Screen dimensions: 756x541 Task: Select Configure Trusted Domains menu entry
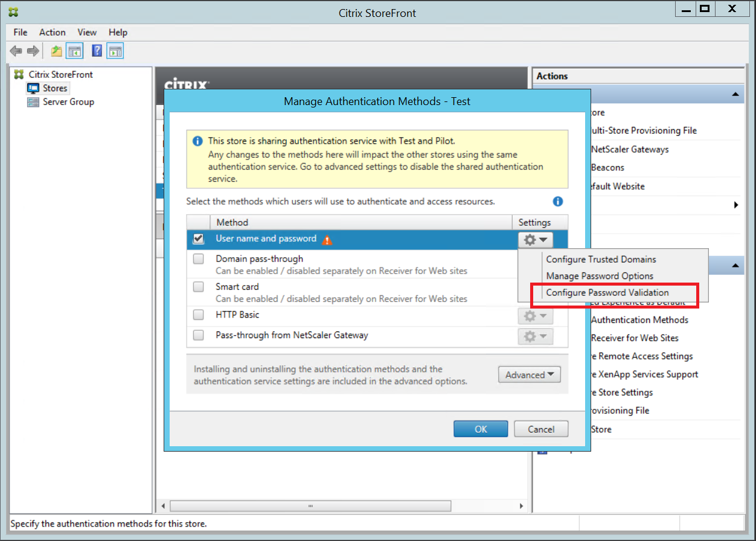[601, 260]
